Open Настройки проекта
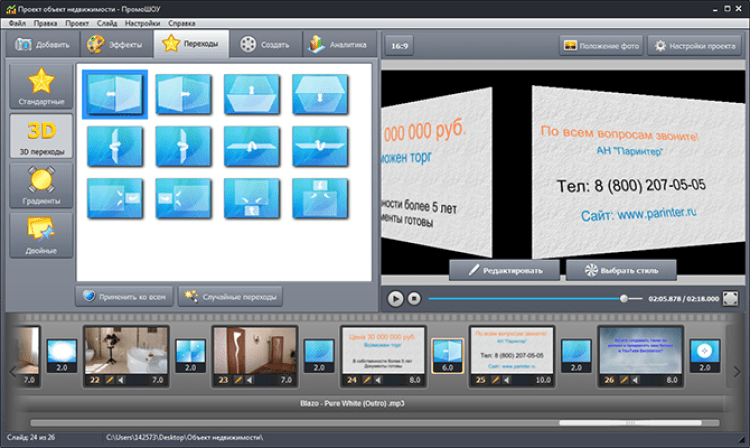Screen dimensions: 750x448 tap(695, 46)
